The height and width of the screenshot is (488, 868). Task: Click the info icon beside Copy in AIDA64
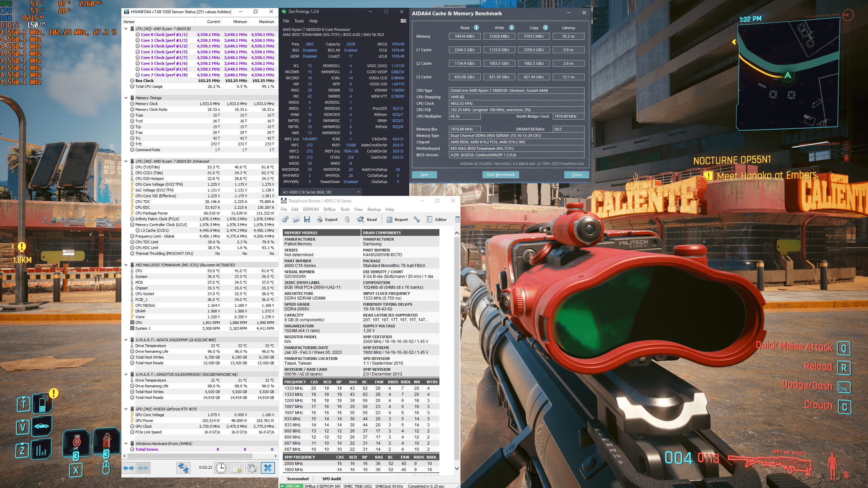[x=546, y=27]
